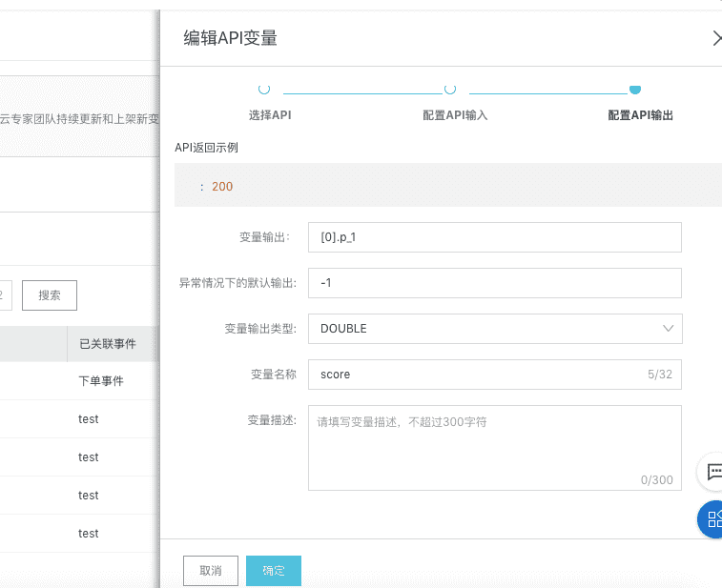Click the 配置API输出 step circle
This screenshot has width=722, height=588.
coord(635,90)
